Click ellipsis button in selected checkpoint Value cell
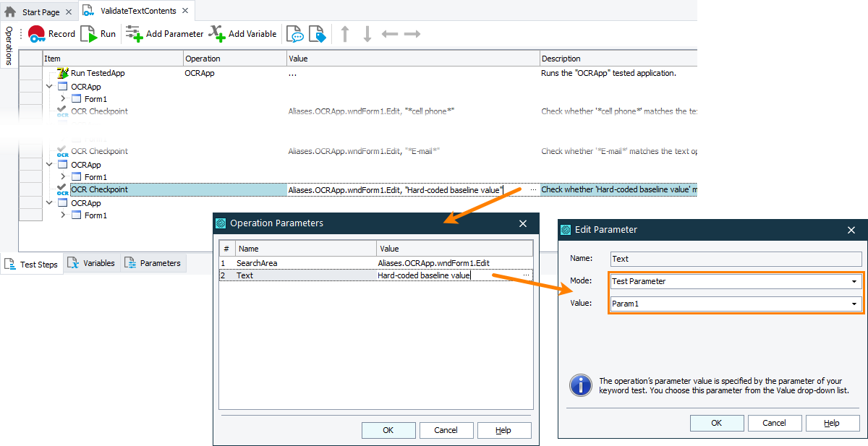The height and width of the screenshot is (446, 868). click(x=533, y=189)
